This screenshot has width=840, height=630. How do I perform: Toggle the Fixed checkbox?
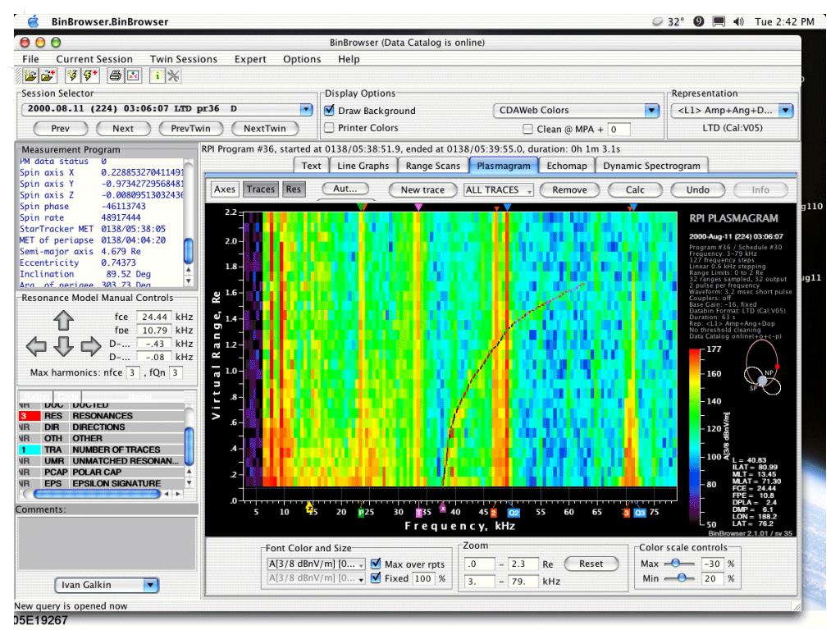[376, 578]
